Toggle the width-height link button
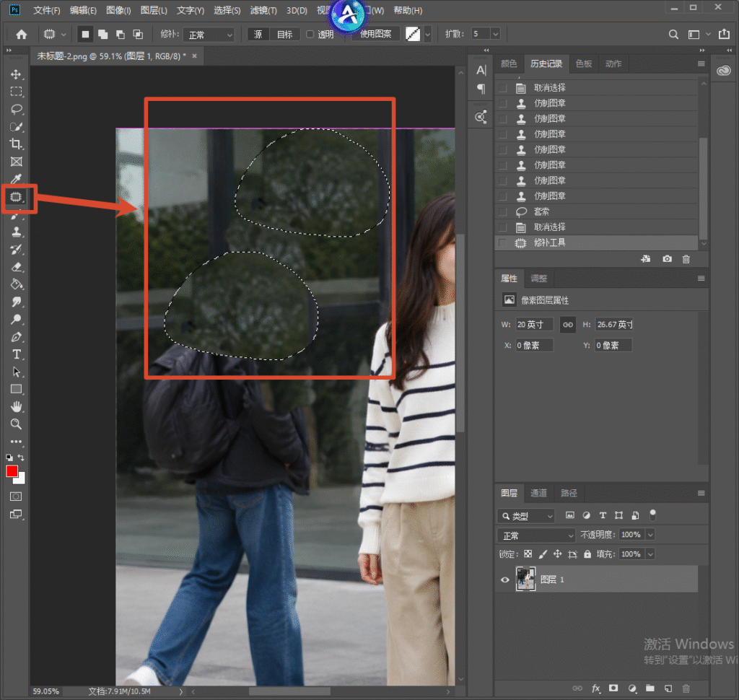Image resolution: width=739 pixels, height=700 pixels. [568, 325]
